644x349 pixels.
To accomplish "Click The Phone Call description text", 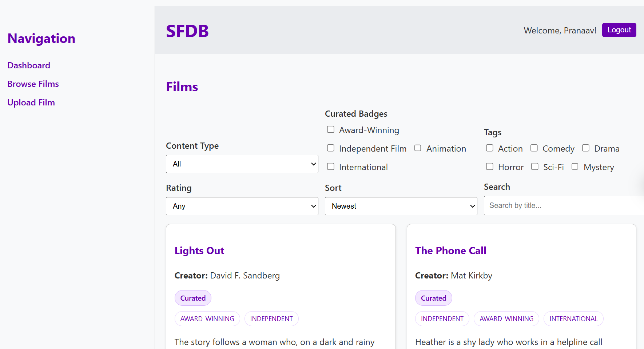I will [x=509, y=342].
